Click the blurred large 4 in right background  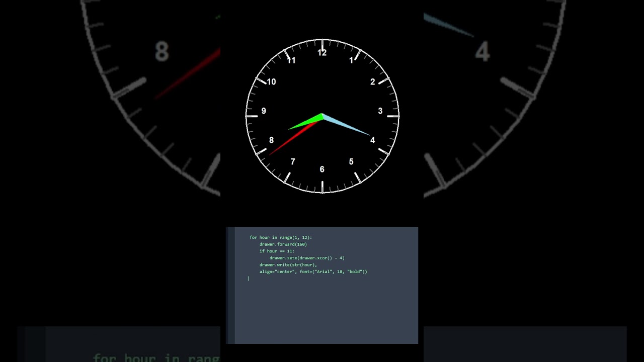click(482, 52)
